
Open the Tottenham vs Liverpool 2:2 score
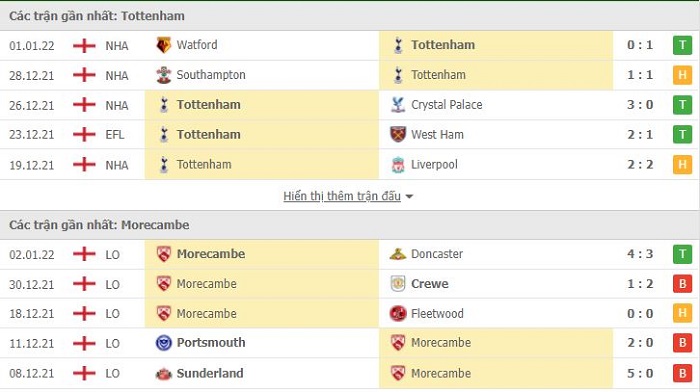pyautogui.click(x=640, y=165)
